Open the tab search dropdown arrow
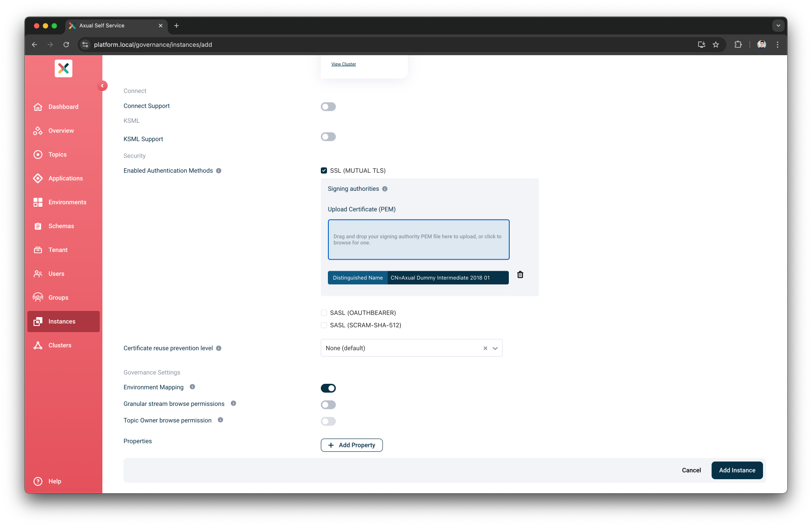Viewport: 812px width, 526px height. click(x=778, y=26)
